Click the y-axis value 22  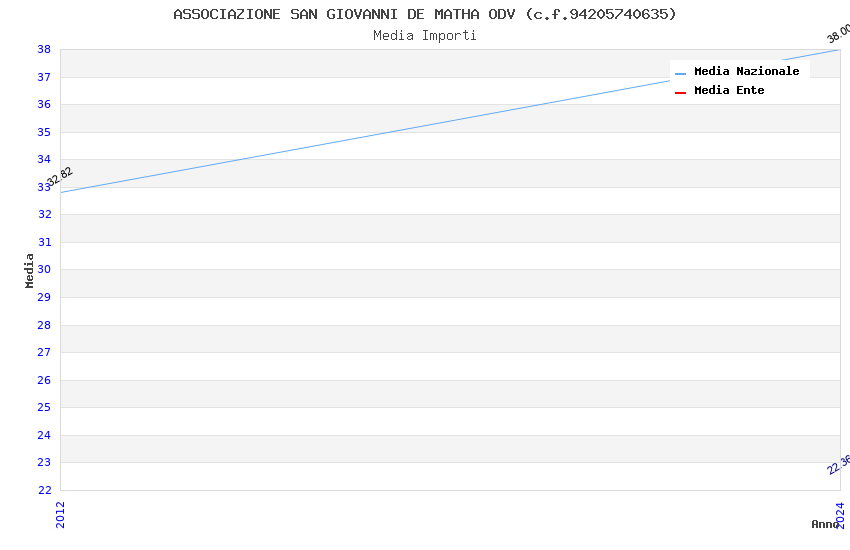[x=44, y=490]
